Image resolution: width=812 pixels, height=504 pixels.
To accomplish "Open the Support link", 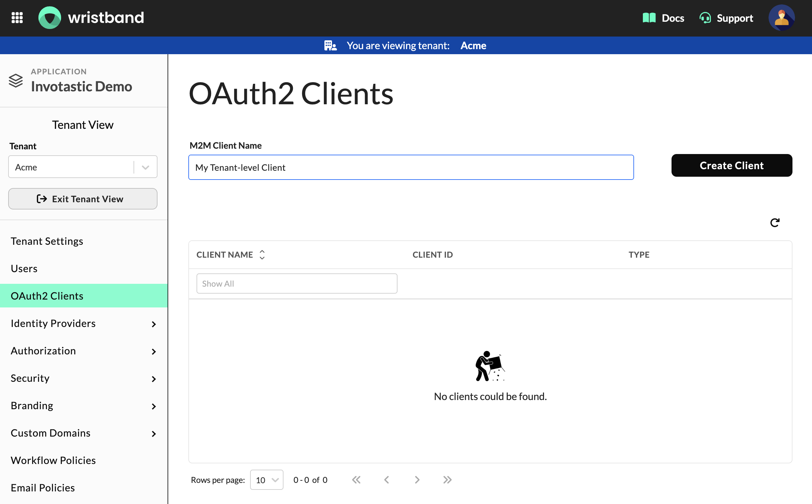I will tap(726, 18).
